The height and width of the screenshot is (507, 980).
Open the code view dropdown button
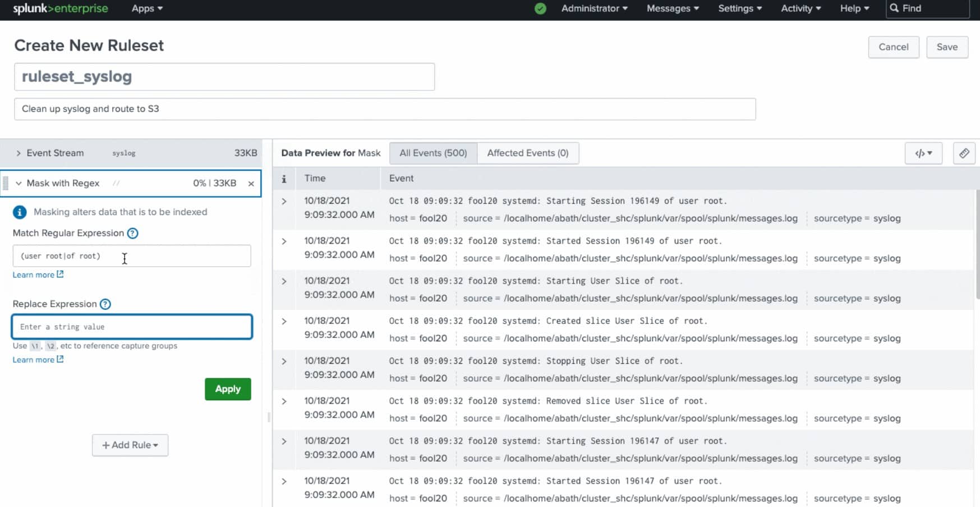[923, 153]
